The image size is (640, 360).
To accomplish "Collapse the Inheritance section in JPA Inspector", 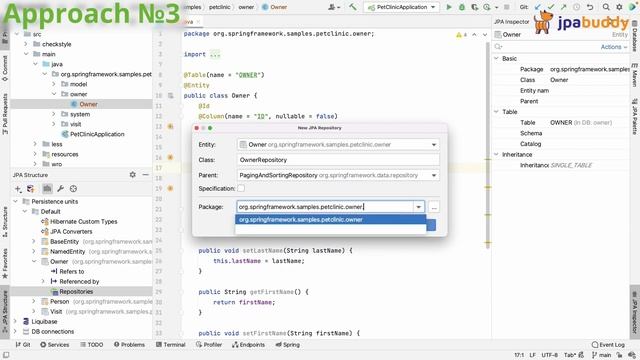I will tap(496, 154).
